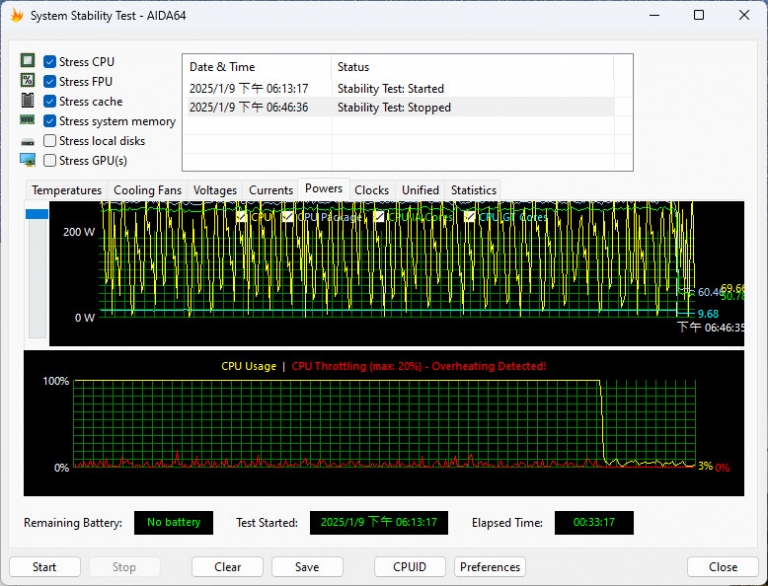Open the Voltages tab
Image resolution: width=768 pixels, height=586 pixels.
pos(215,190)
